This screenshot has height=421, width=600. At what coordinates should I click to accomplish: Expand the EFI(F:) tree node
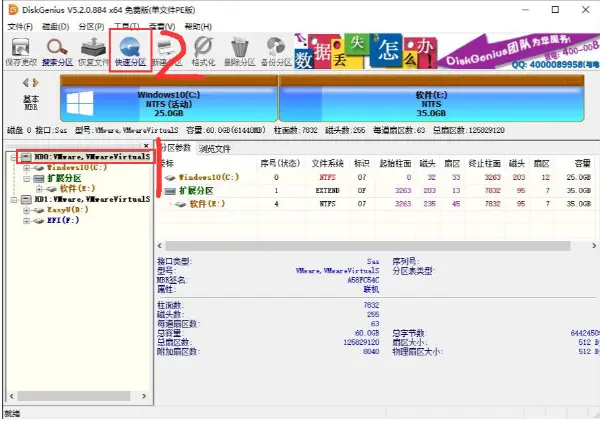point(26,221)
